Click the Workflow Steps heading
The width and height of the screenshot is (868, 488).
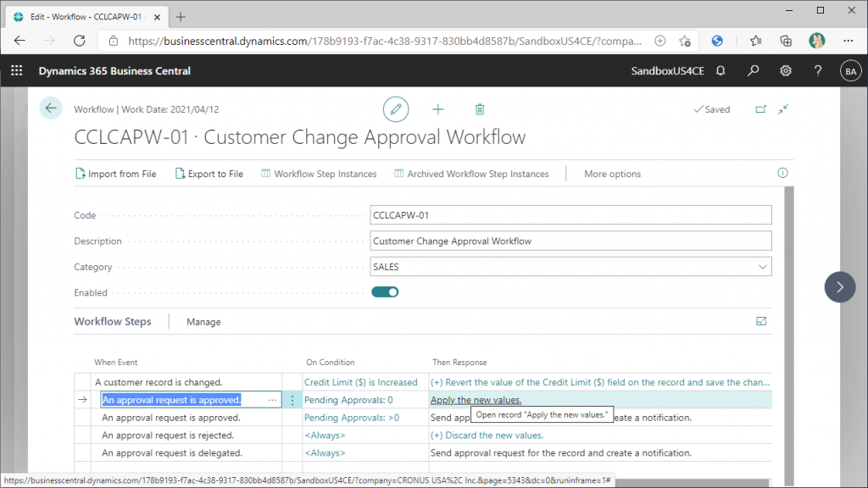coord(113,321)
